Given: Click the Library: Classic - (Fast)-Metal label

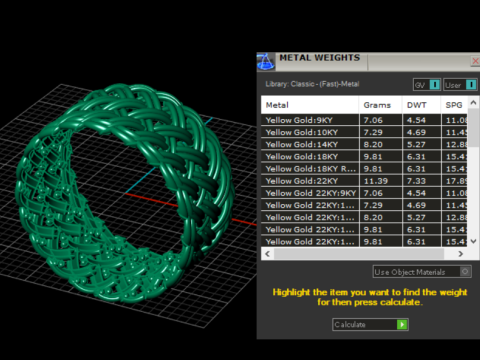Looking at the screenshot, I should (312, 84).
